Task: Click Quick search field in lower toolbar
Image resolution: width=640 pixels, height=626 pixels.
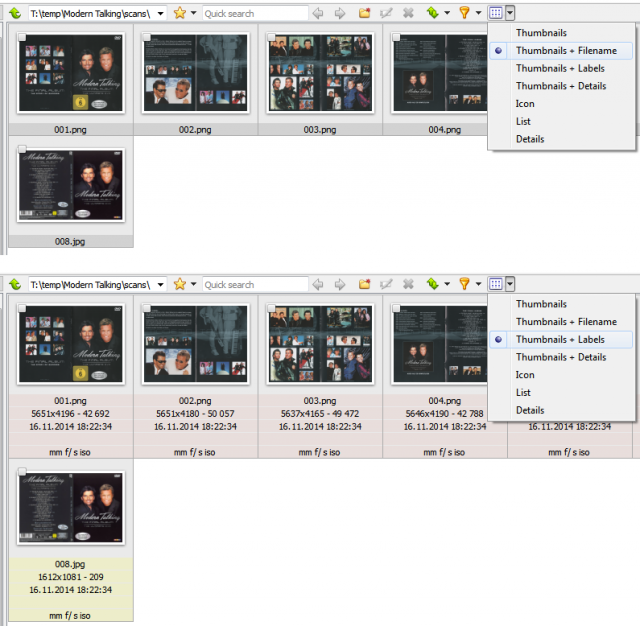Action: 255,284
